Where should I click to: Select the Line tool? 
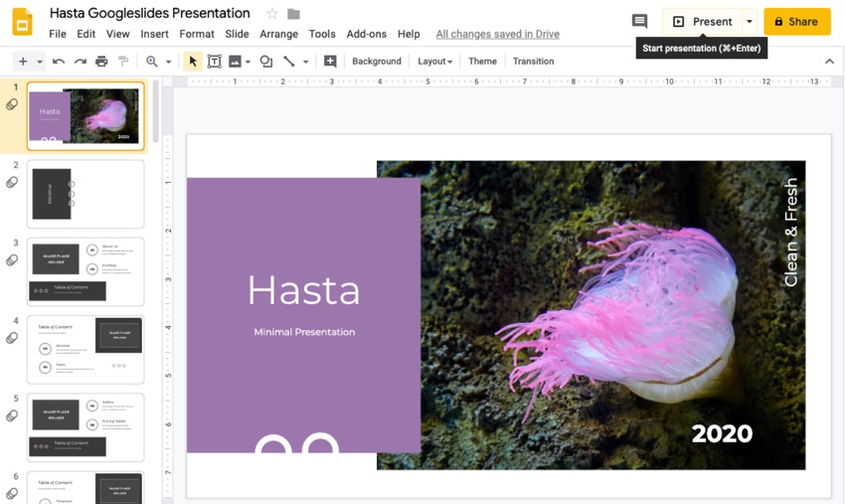pyautogui.click(x=289, y=62)
